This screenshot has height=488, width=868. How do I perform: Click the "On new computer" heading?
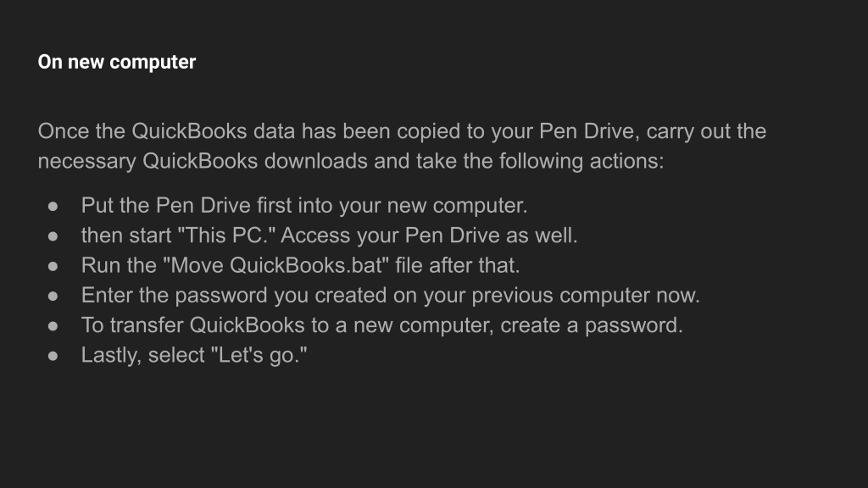click(117, 62)
